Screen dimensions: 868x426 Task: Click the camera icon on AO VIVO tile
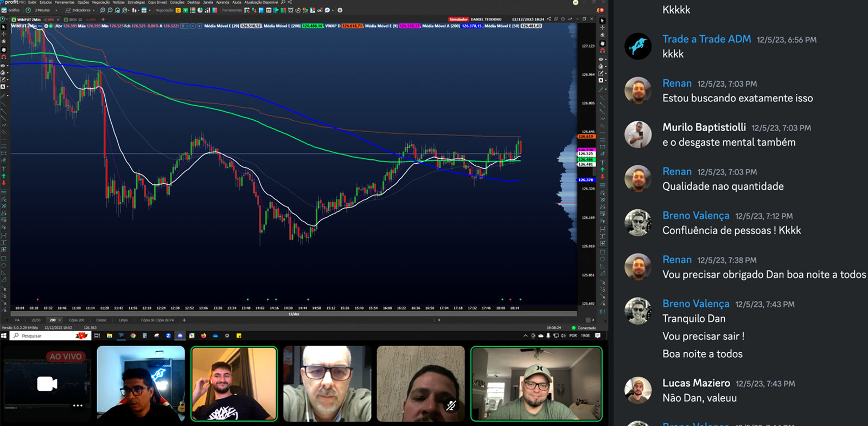(x=47, y=384)
